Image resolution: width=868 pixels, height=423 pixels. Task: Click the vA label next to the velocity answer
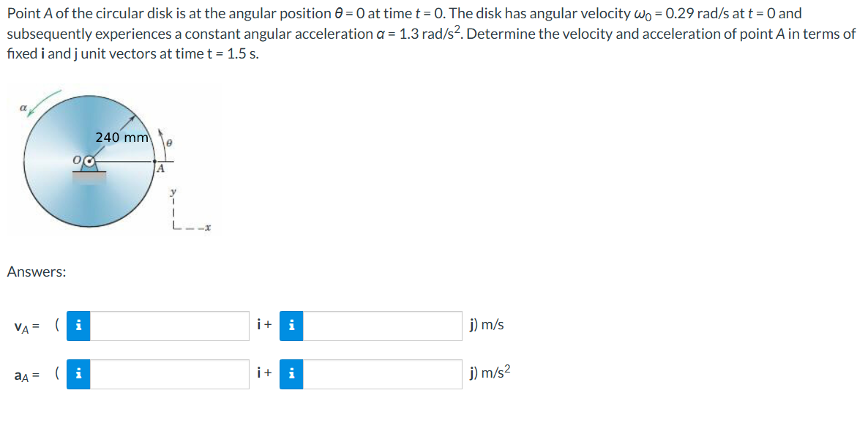pyautogui.click(x=23, y=326)
